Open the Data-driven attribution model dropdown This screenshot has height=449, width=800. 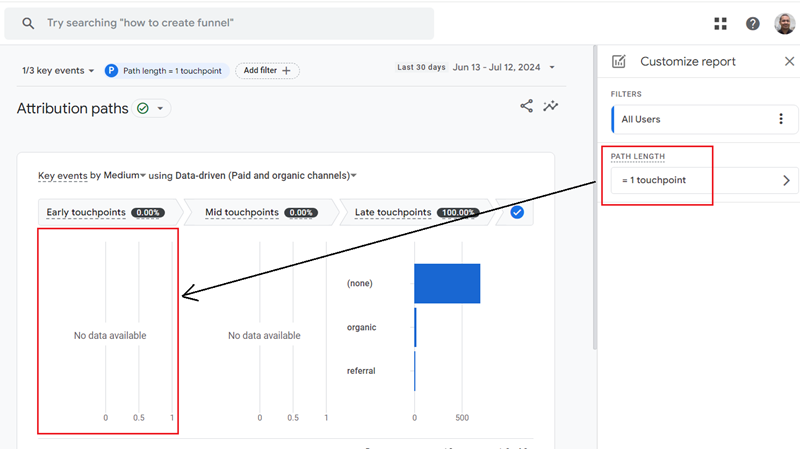(266, 176)
